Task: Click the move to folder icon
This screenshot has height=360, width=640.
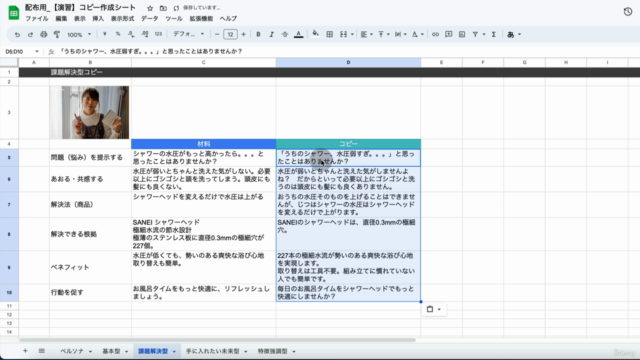Action: 163,8
